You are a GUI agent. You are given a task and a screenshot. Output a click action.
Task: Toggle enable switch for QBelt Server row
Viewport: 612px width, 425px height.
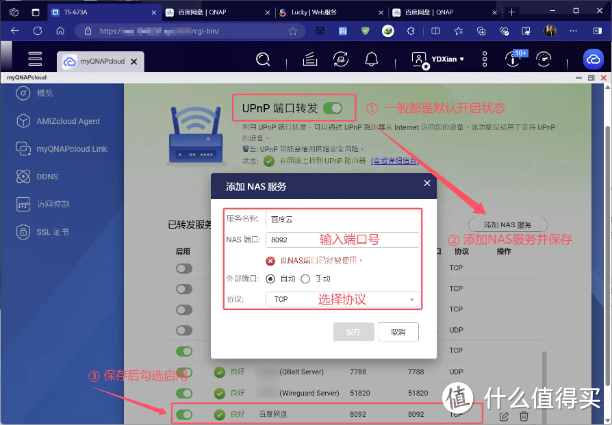(x=184, y=372)
